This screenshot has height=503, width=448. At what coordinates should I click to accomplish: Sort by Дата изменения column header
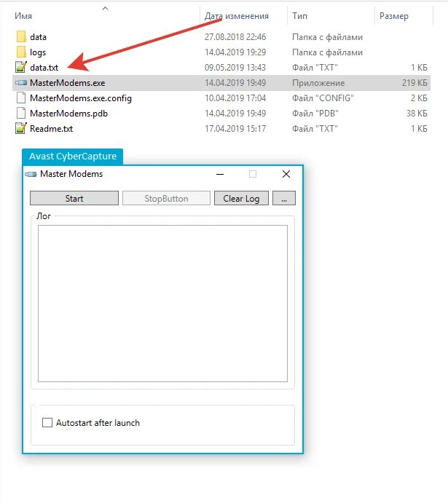(237, 16)
